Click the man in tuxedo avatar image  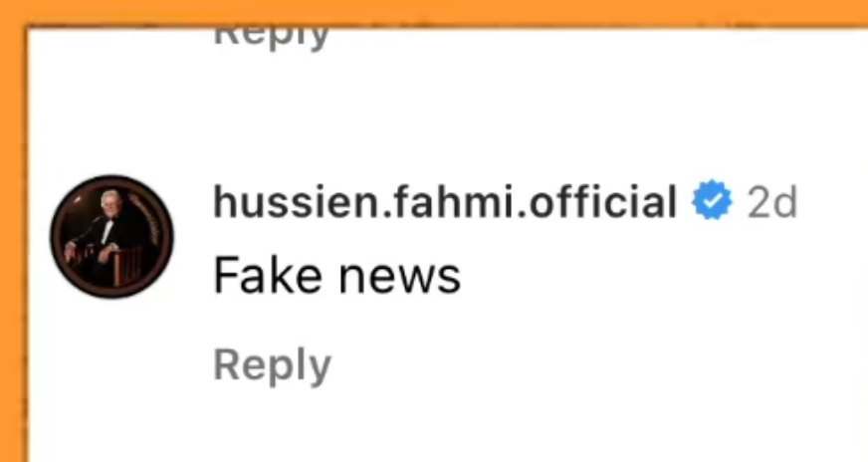[x=111, y=237]
